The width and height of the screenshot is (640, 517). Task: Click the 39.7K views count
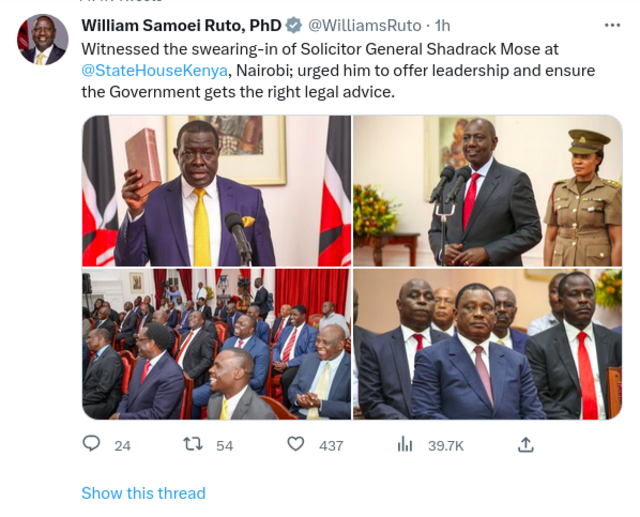[x=446, y=446]
